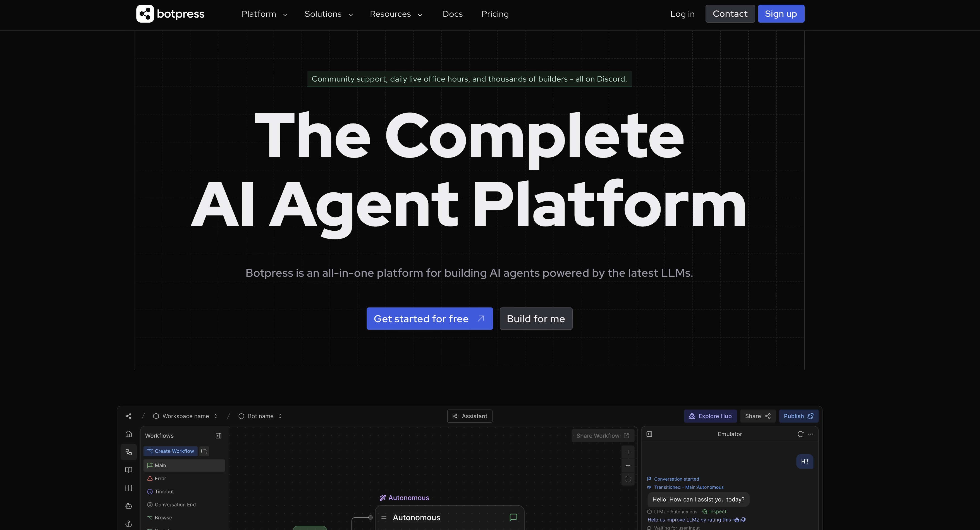This screenshot has height=530, width=980.
Task: Collapse the Workflows panel
Action: coord(218,436)
